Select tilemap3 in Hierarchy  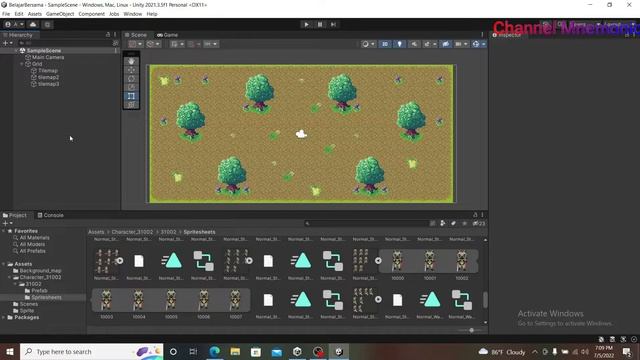48,84
